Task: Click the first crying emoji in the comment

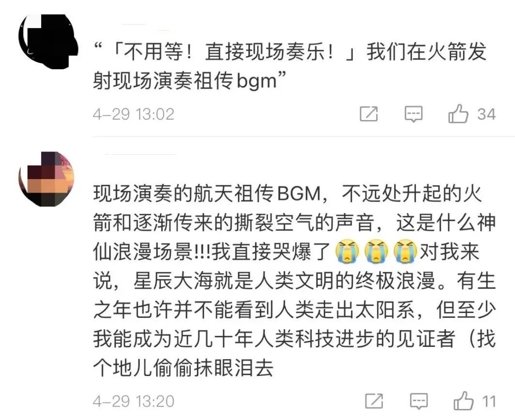Action: click(347, 252)
